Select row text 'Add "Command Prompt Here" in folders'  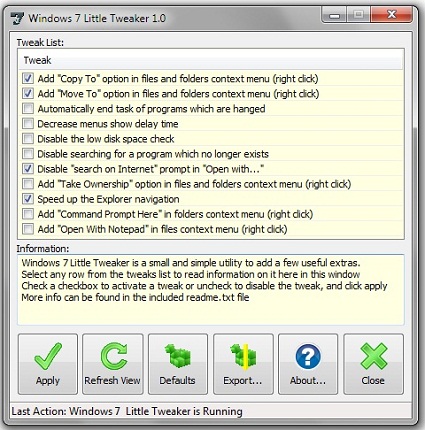coord(175,214)
